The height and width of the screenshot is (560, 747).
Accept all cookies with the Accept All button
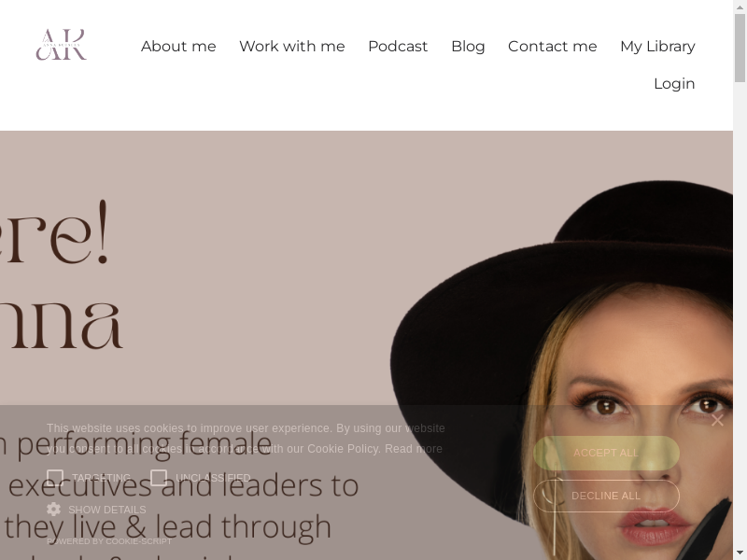tap(606, 453)
